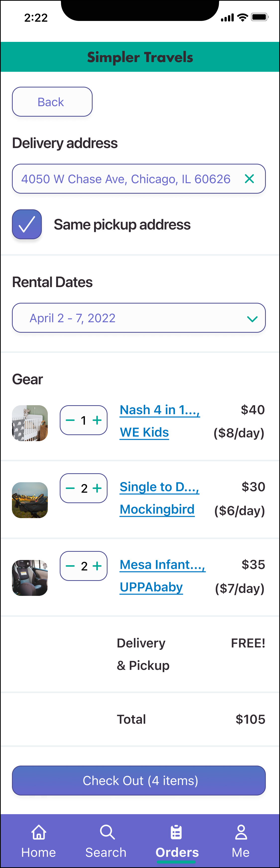The width and height of the screenshot is (280, 868).
Task: Open April 2 - 7, 2022 date selector
Action: coord(128,318)
